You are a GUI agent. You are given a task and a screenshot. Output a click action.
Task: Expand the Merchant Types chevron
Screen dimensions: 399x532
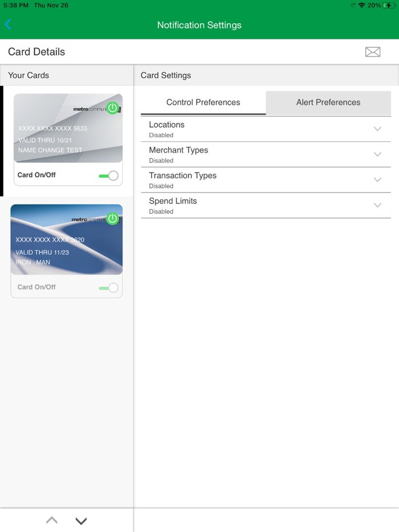377,154
